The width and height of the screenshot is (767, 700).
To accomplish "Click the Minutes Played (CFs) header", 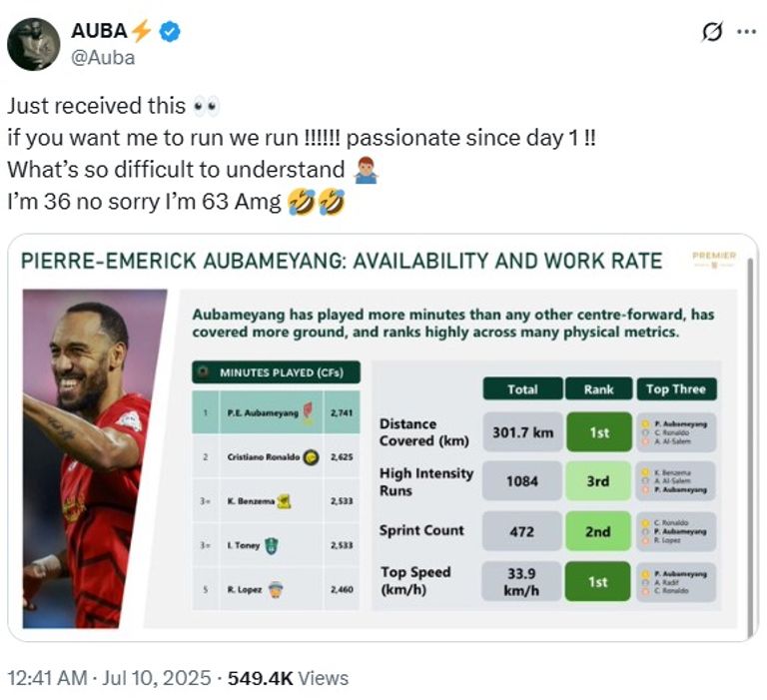I will [x=276, y=372].
